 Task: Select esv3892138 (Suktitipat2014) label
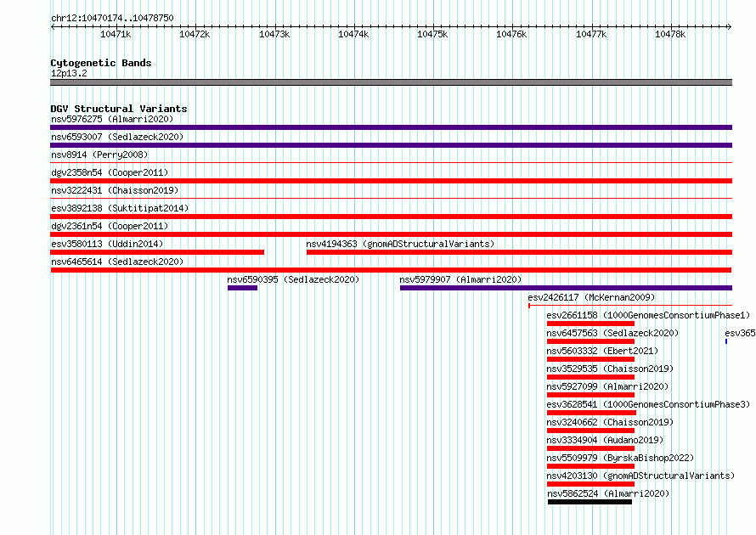tap(120, 208)
